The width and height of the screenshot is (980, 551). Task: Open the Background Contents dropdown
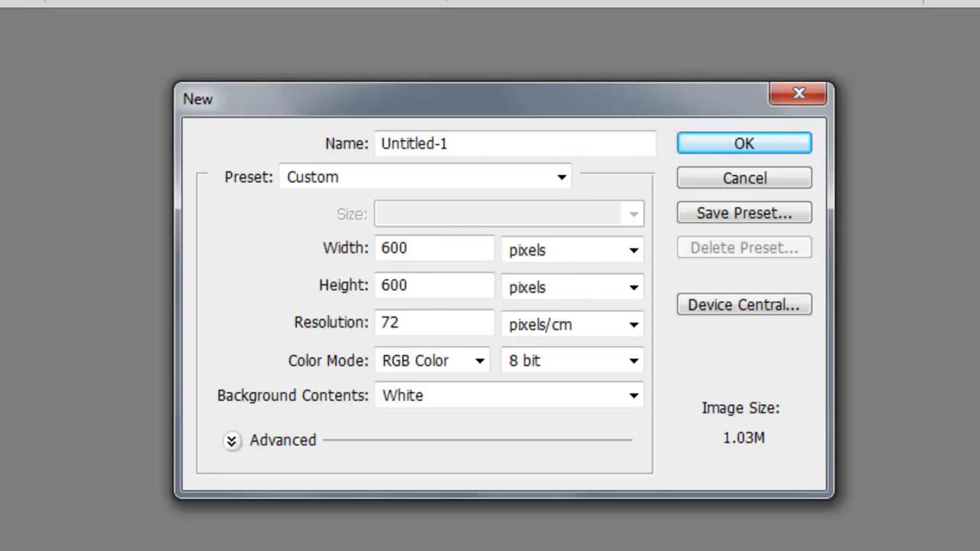(509, 396)
